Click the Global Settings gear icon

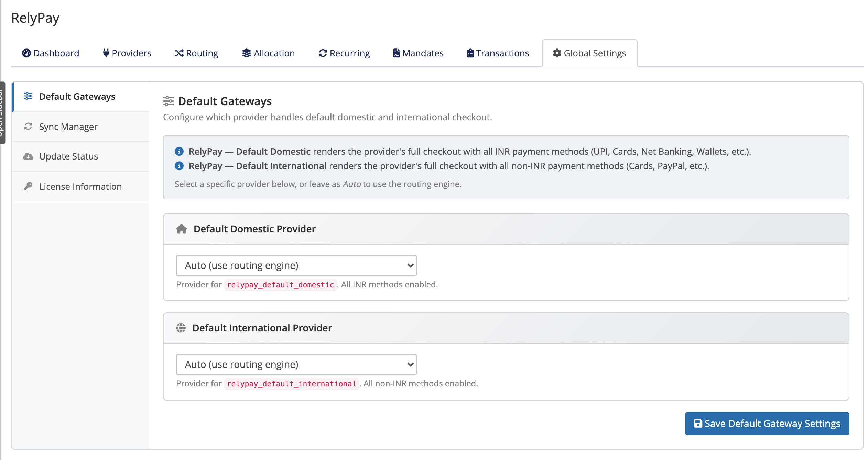coord(557,53)
